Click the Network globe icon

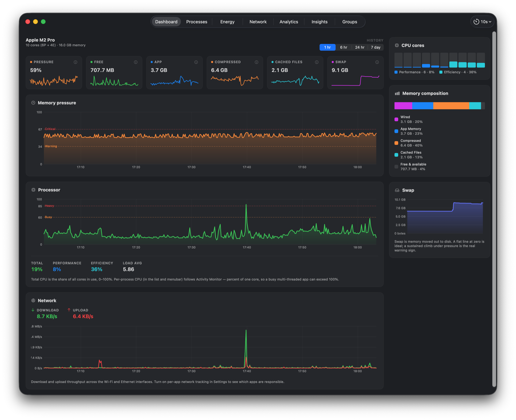[33, 300]
